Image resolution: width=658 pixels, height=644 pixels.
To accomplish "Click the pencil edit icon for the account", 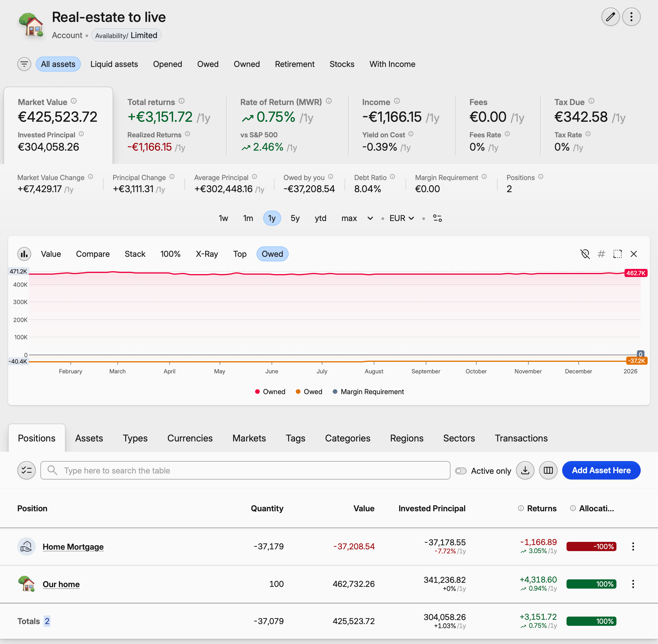I will 610,16.
